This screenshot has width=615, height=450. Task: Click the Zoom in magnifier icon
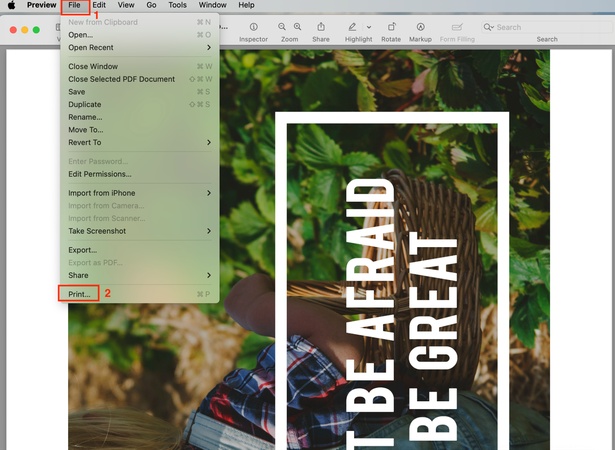tap(297, 27)
